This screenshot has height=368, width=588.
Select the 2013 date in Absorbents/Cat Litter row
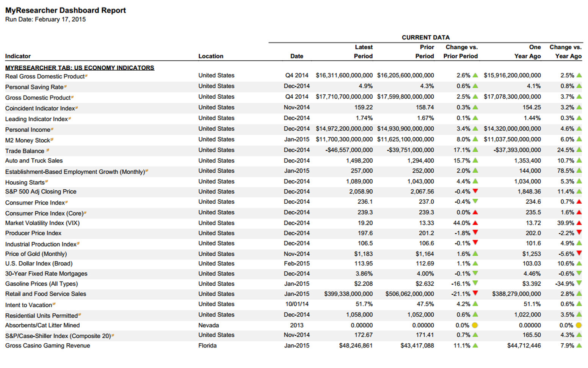297,325
